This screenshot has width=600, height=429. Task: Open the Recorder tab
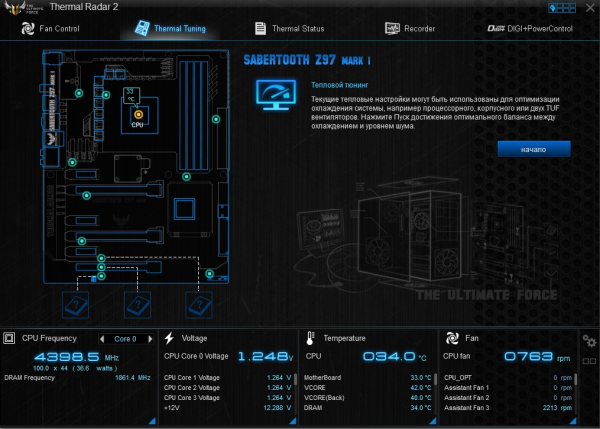tap(410, 29)
